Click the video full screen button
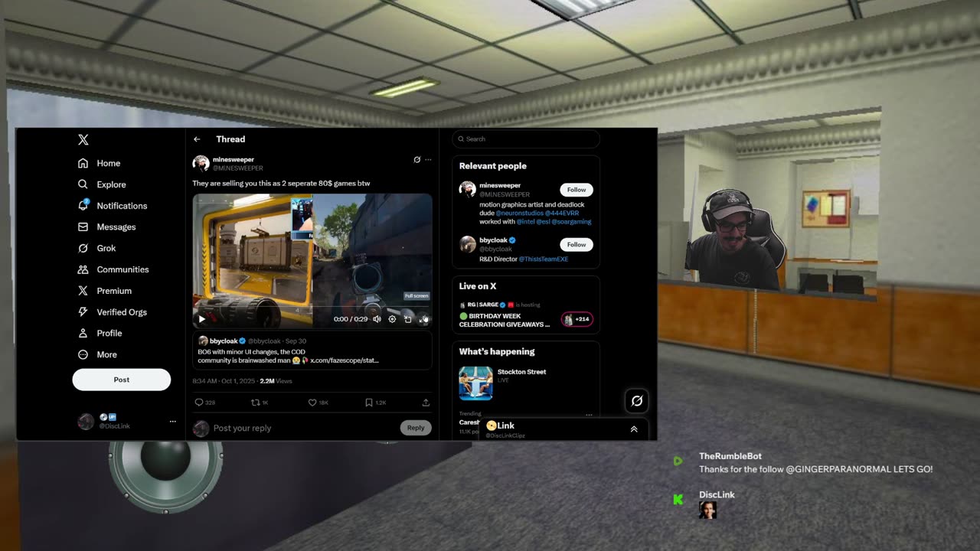The height and width of the screenshot is (551, 980). coord(423,319)
